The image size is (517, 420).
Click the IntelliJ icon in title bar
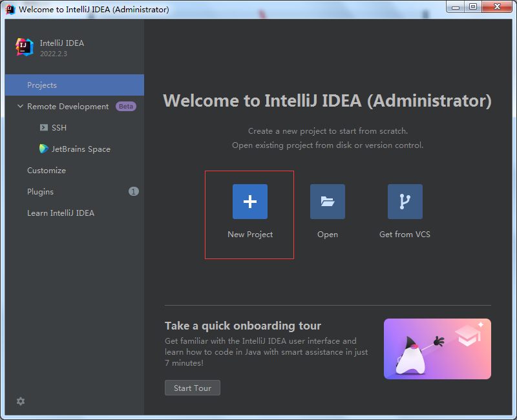(10, 9)
